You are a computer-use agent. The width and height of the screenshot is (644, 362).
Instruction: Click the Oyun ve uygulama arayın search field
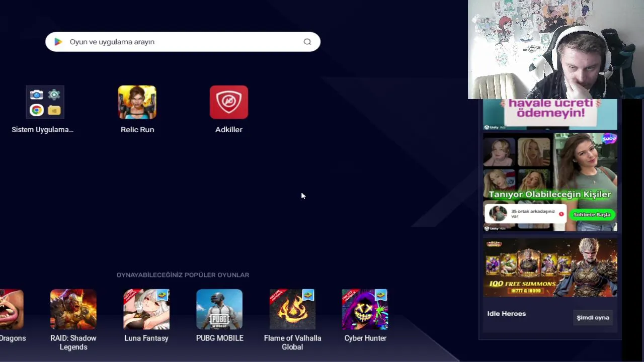pyautogui.click(x=183, y=42)
